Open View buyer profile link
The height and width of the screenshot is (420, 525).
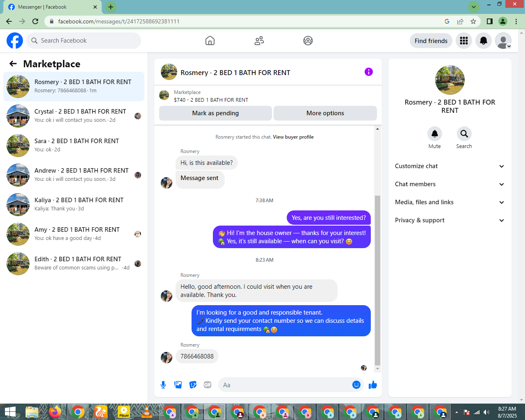tap(293, 137)
